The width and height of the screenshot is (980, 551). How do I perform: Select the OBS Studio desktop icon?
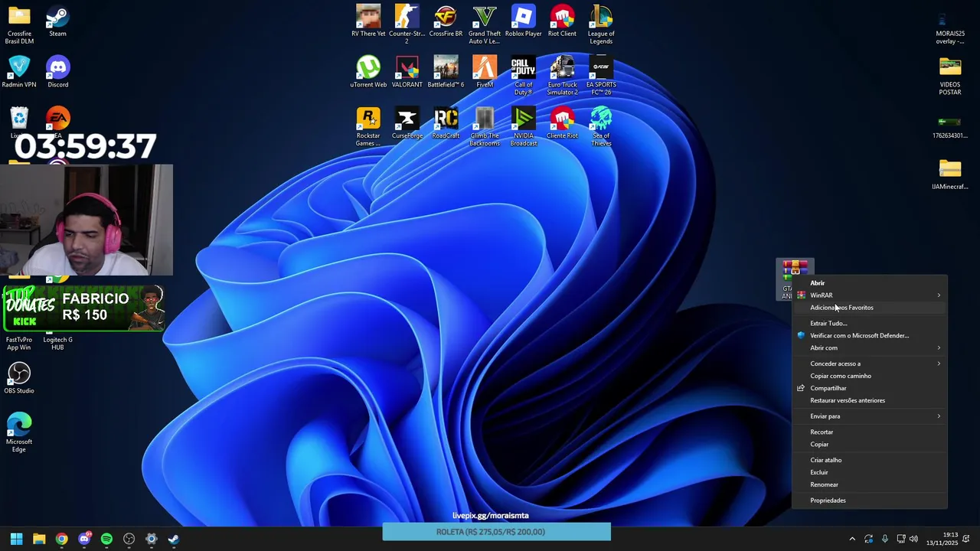click(x=19, y=378)
